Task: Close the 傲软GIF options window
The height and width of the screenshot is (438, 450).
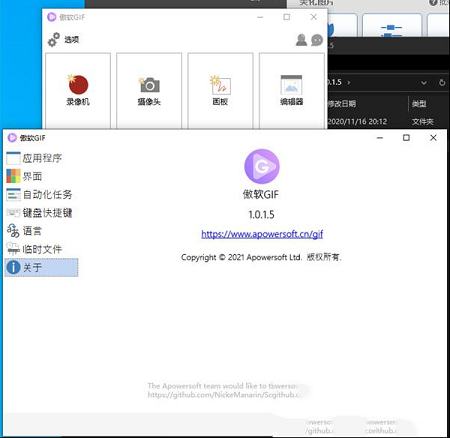Action: tap(433, 138)
